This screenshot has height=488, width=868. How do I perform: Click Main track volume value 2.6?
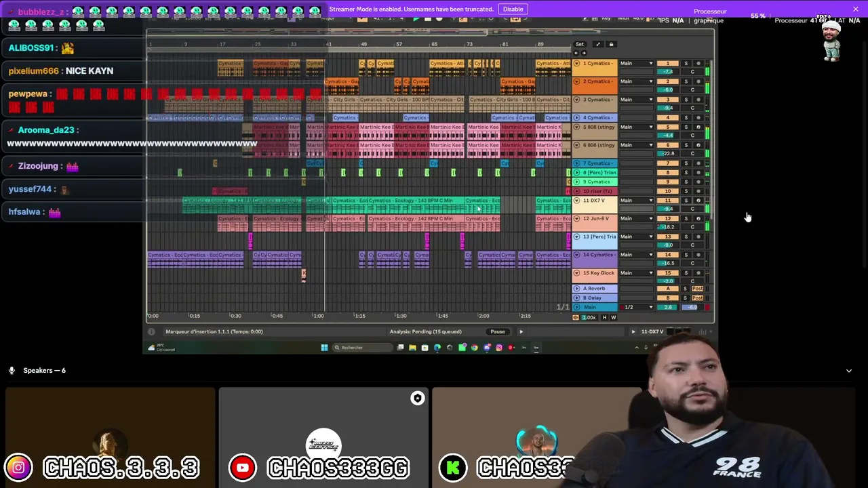click(668, 307)
